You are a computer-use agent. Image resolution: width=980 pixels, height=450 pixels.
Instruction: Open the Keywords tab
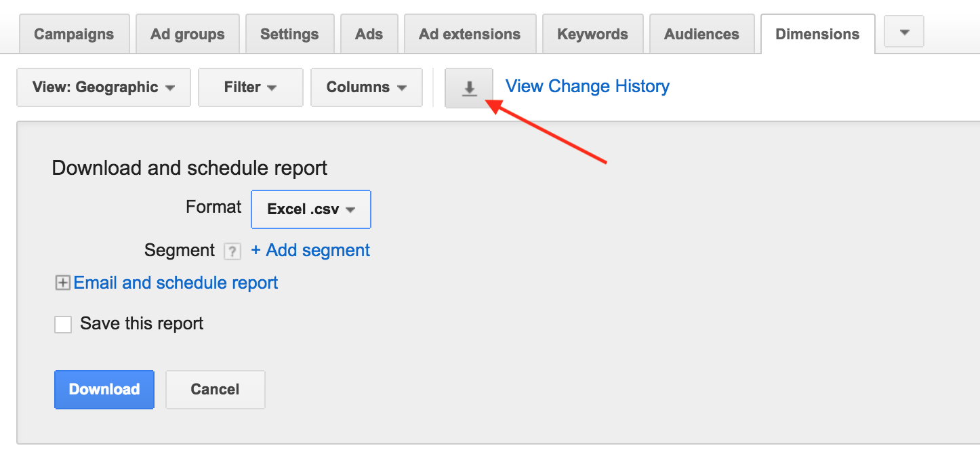pos(592,34)
